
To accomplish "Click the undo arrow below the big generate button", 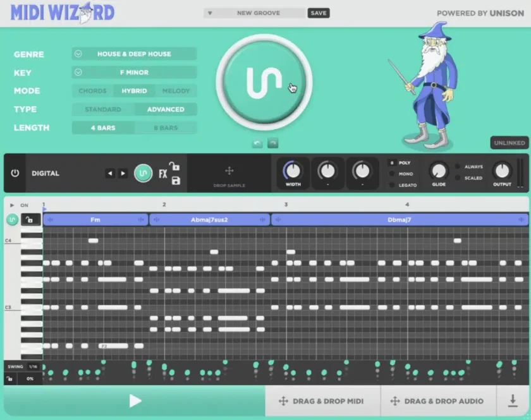I will (x=257, y=143).
